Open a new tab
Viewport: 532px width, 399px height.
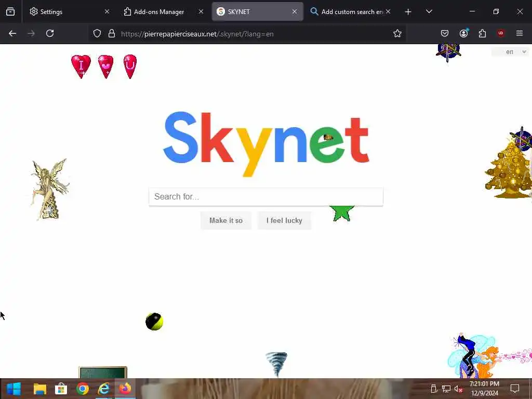[408, 12]
